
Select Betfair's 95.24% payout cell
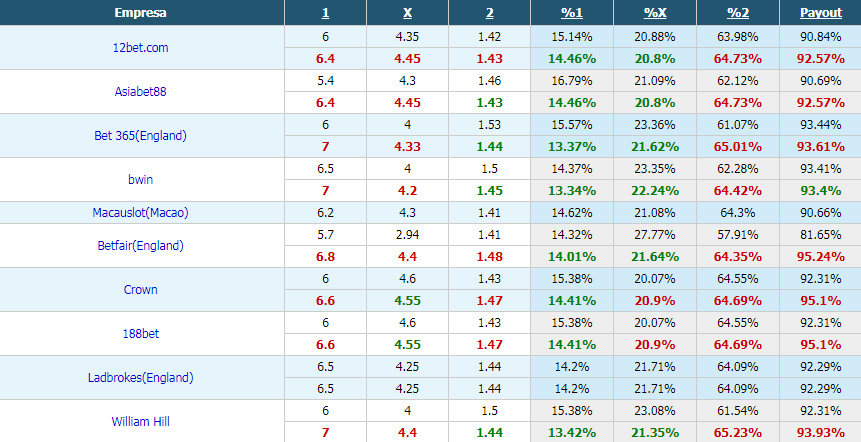pos(820,256)
